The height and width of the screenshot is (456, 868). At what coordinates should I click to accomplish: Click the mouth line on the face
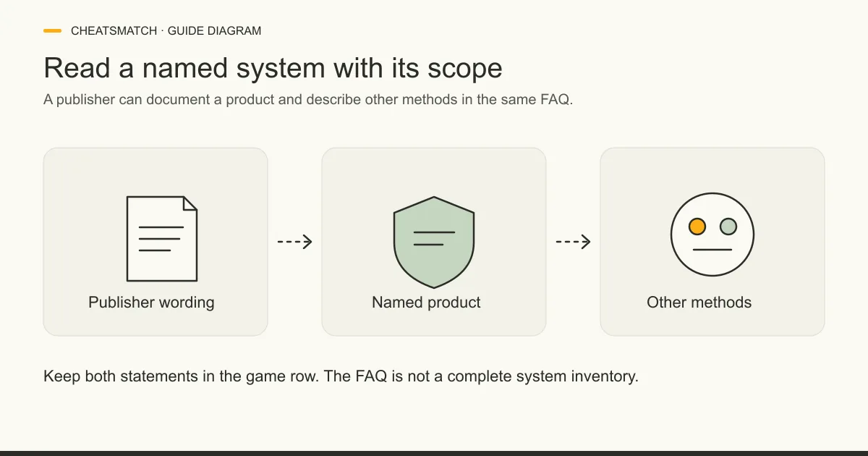point(712,250)
